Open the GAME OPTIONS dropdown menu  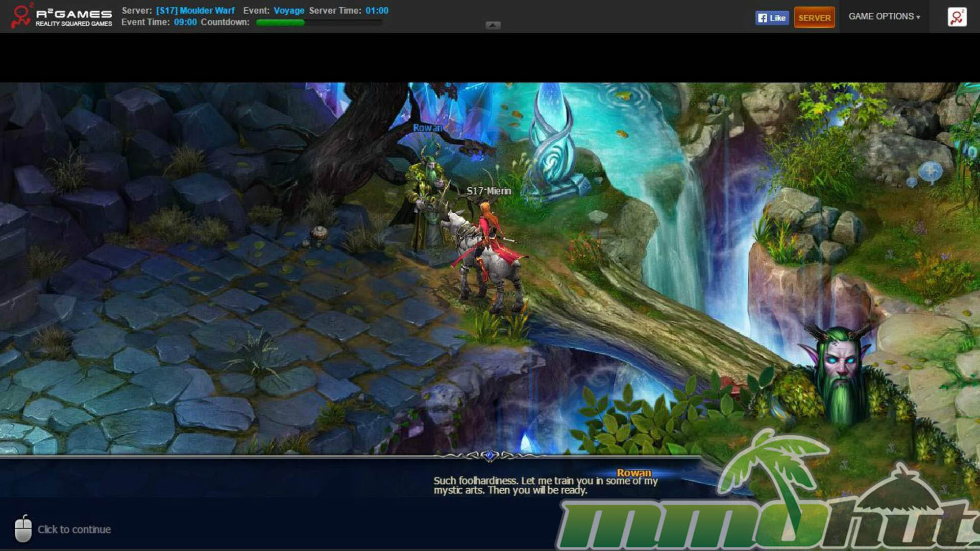click(884, 16)
